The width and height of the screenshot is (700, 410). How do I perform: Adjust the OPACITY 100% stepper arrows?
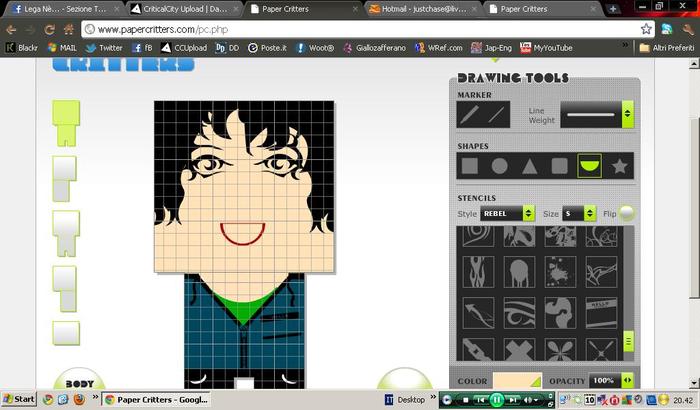(x=627, y=381)
